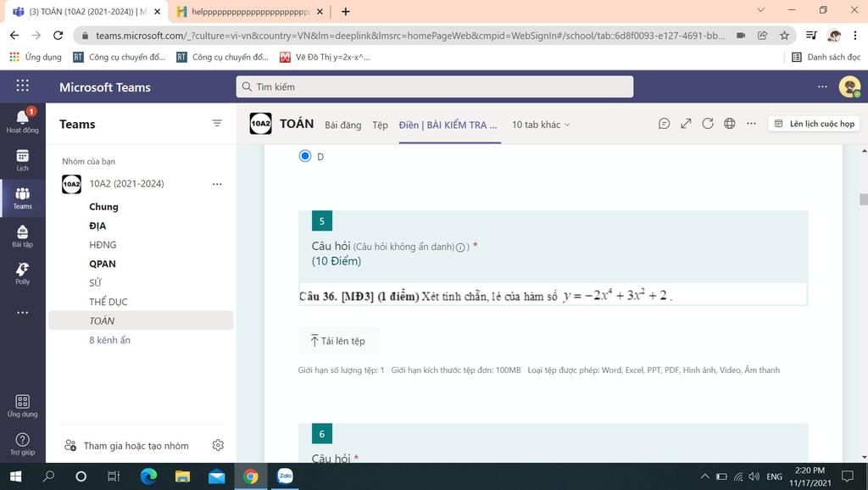Open the HĐNG channel
This screenshot has width=868, height=490.
pos(103,245)
